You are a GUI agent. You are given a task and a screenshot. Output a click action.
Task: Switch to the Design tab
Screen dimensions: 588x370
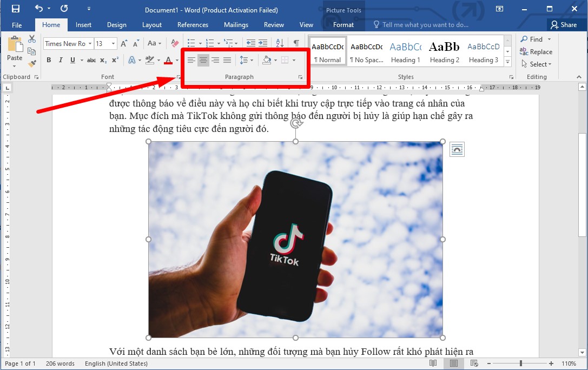pyautogui.click(x=117, y=25)
